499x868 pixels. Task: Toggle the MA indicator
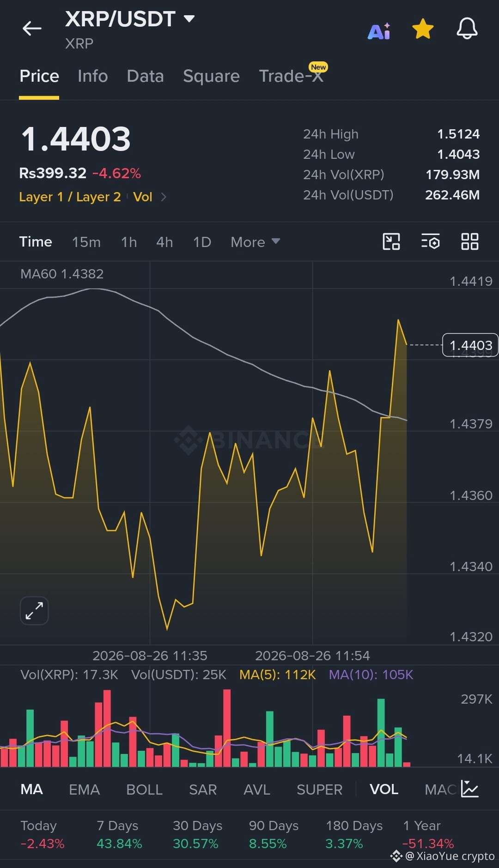31,790
